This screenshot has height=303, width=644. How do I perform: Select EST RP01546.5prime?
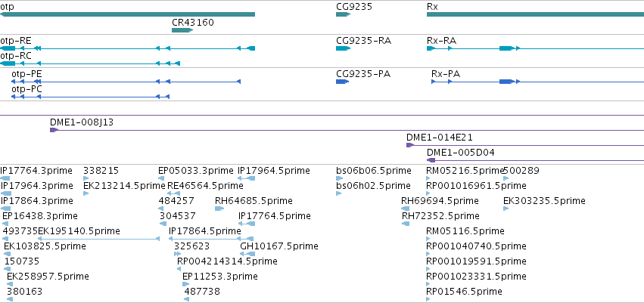[x=428, y=299]
